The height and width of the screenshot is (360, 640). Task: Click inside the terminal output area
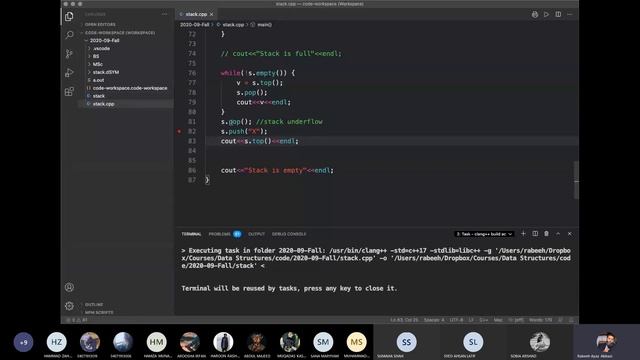[376, 278]
